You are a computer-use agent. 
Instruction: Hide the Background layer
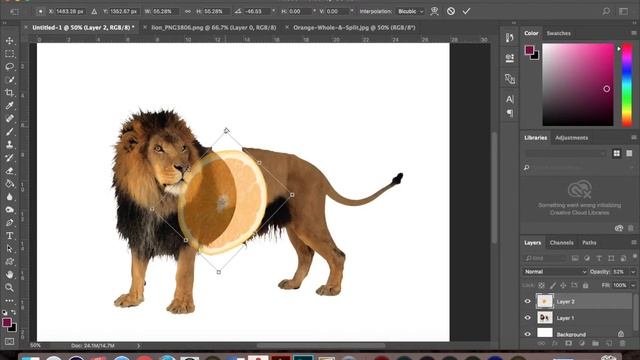click(x=527, y=334)
